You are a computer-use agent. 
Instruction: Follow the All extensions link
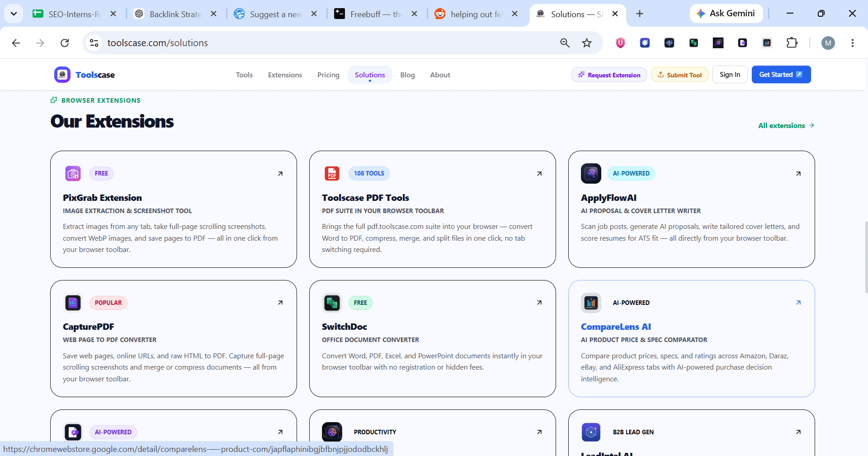[x=786, y=126]
